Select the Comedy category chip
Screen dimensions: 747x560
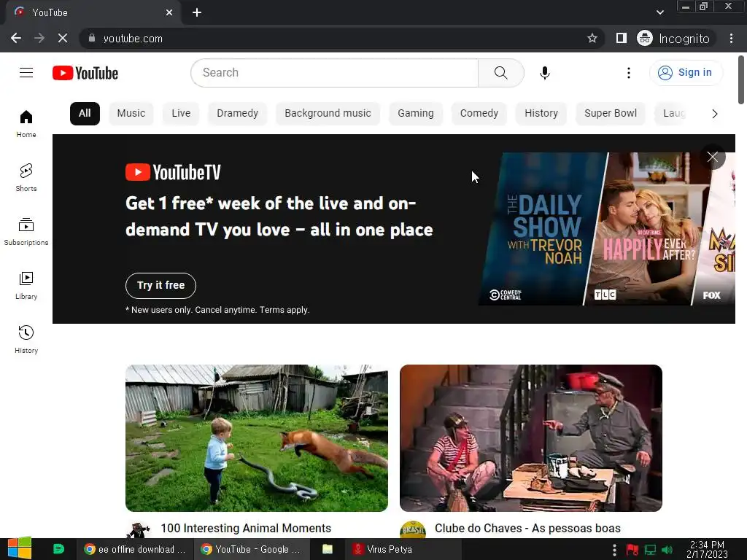click(x=479, y=113)
